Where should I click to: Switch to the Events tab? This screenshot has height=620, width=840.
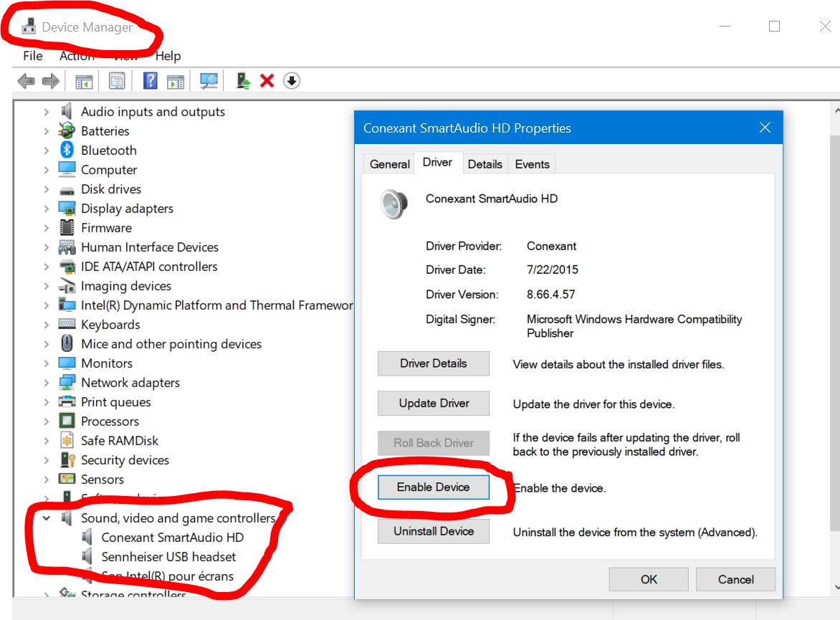pyautogui.click(x=532, y=164)
